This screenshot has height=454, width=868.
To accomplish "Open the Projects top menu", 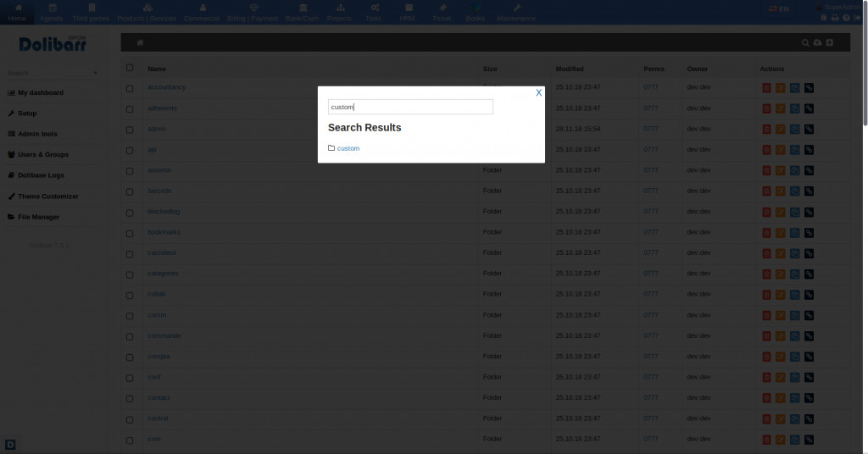I will point(339,12).
